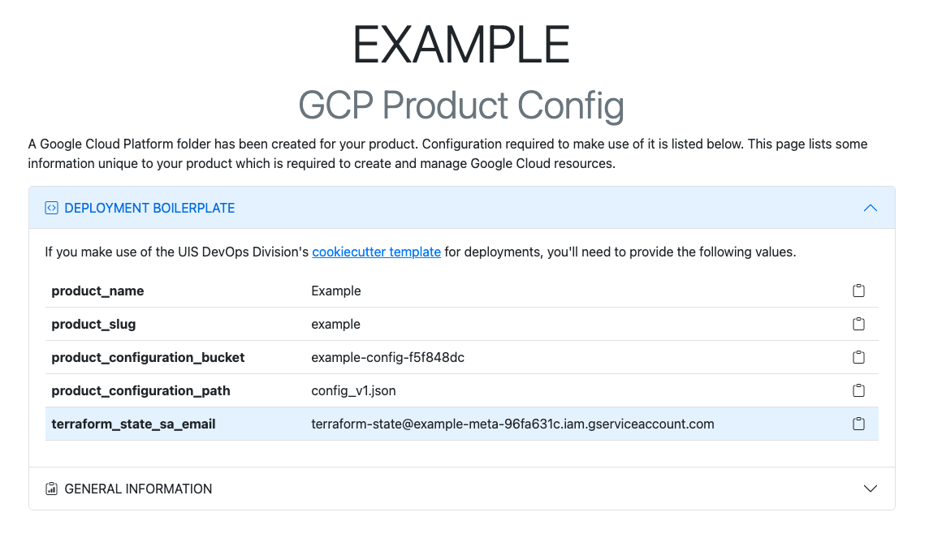This screenshot has height=560, width=929.
Task: Select the terraform-state service account email text
Action: pos(512,424)
